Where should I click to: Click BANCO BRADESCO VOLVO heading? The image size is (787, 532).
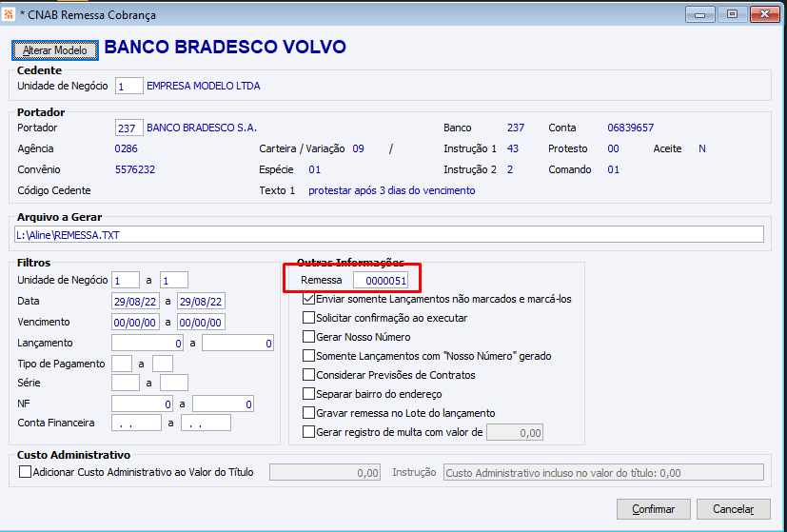[x=226, y=47]
